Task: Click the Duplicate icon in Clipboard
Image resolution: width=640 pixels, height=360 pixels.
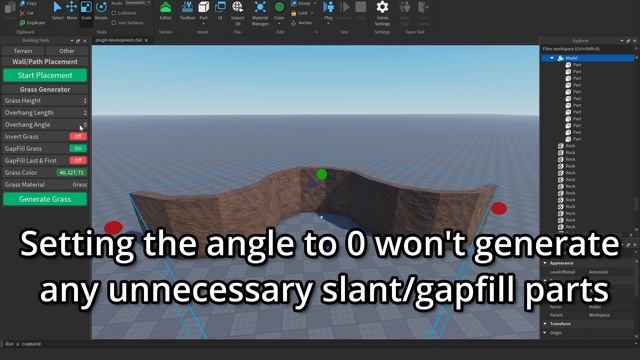Action: [x=22, y=23]
